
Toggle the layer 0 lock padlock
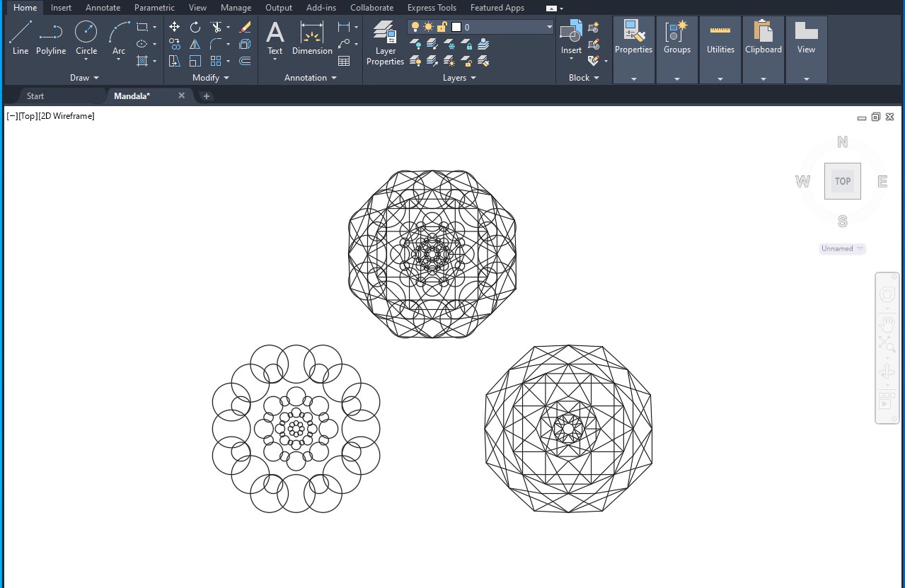pos(442,27)
